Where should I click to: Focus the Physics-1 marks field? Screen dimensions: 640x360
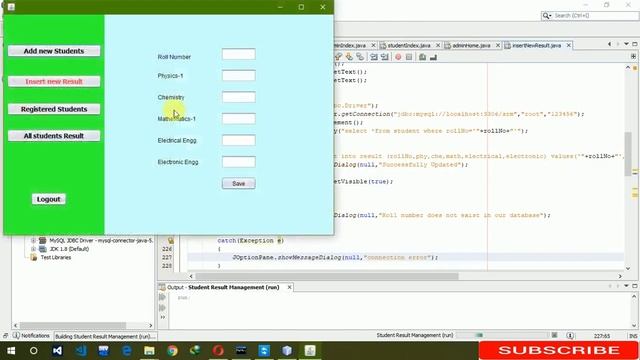tap(239, 76)
